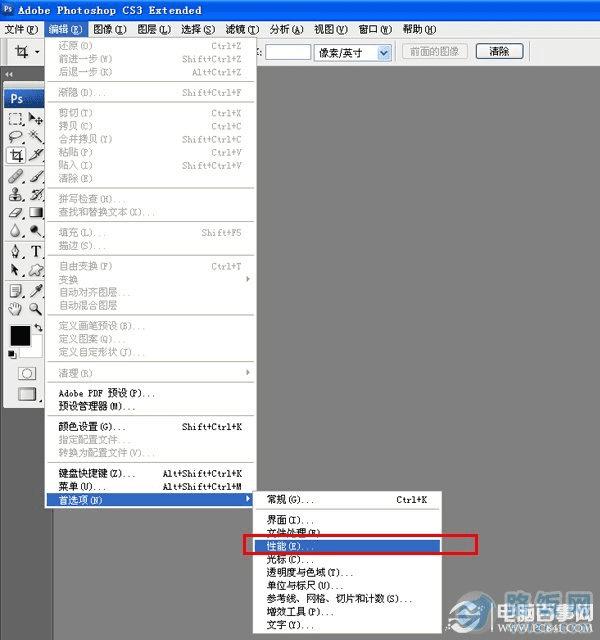The image size is (600, 640).
Task: Select the Notes tool
Action: pyautogui.click(x=16, y=291)
